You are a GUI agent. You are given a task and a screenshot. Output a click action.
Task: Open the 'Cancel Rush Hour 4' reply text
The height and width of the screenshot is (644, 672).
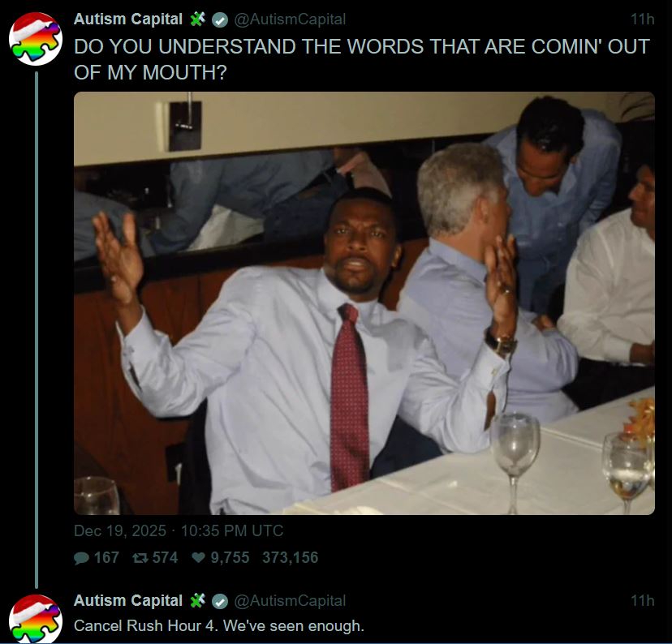(x=219, y=626)
